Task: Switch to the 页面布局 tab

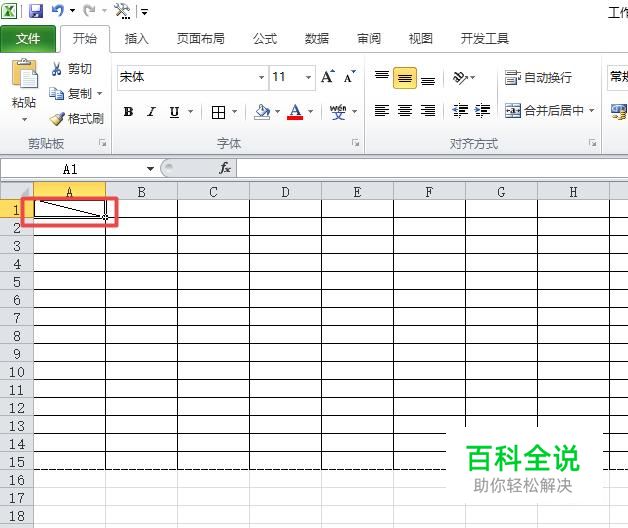Action: click(201, 38)
